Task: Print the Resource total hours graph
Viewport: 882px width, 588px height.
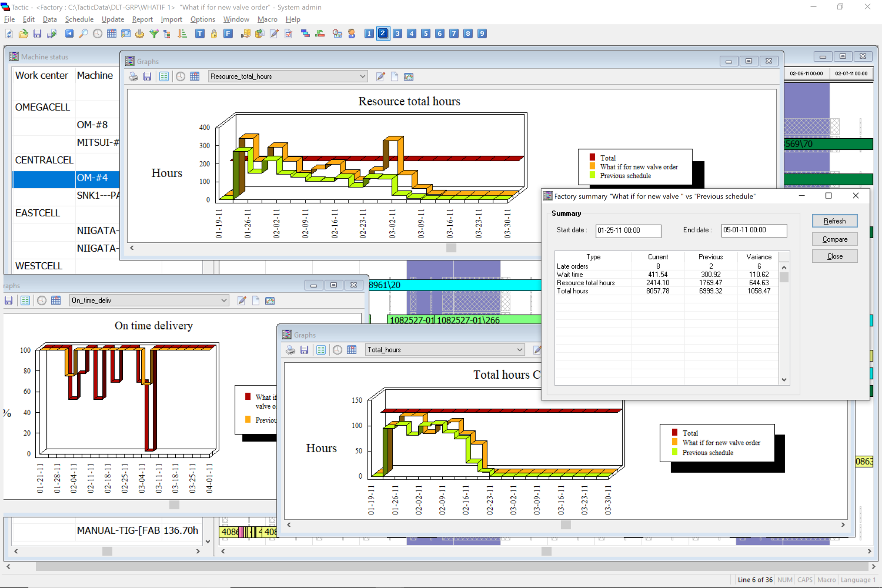Action: click(134, 77)
